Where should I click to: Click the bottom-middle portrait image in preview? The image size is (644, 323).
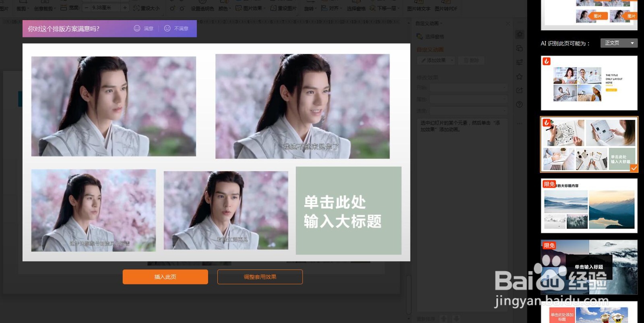pyautogui.click(x=226, y=210)
